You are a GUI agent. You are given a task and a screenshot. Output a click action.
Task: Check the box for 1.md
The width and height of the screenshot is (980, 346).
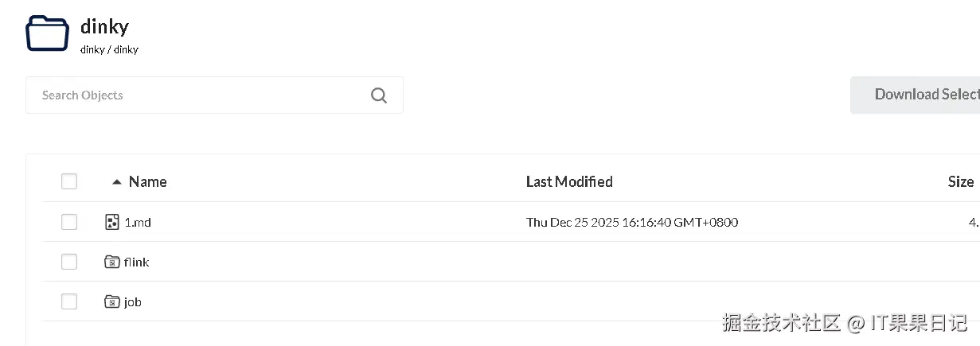pyautogui.click(x=69, y=222)
